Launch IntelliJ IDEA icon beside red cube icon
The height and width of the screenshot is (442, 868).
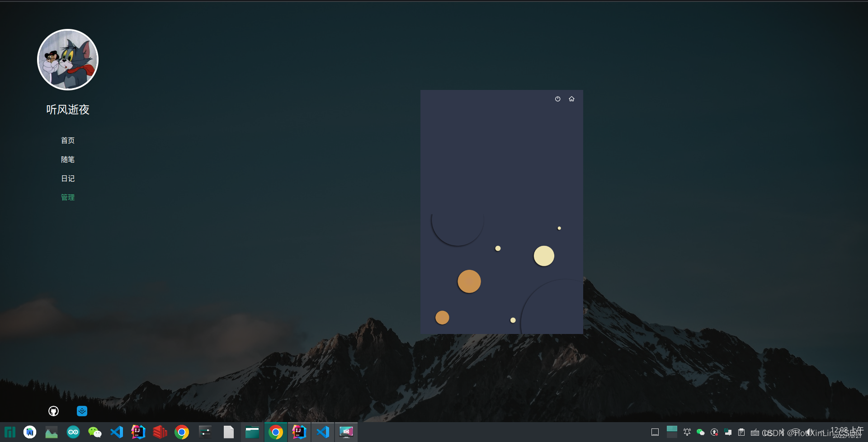(x=138, y=432)
